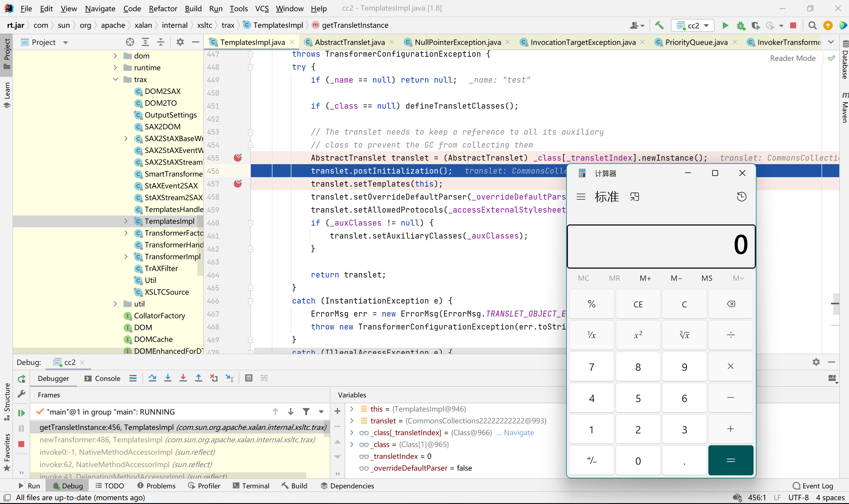The height and width of the screenshot is (504, 849).
Task: Click the Resume Program icon
Action: coord(21,413)
